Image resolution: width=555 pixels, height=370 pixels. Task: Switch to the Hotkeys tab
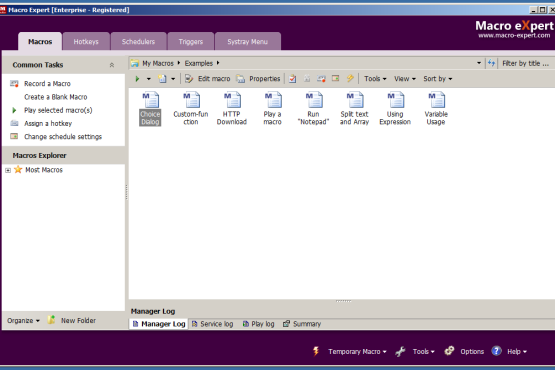(86, 42)
